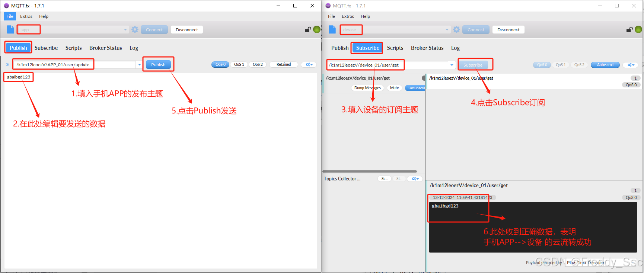Viewport: 644px width, 273px height.
Task: Select QoS 2 in the subscribe window
Action: pyautogui.click(x=579, y=65)
